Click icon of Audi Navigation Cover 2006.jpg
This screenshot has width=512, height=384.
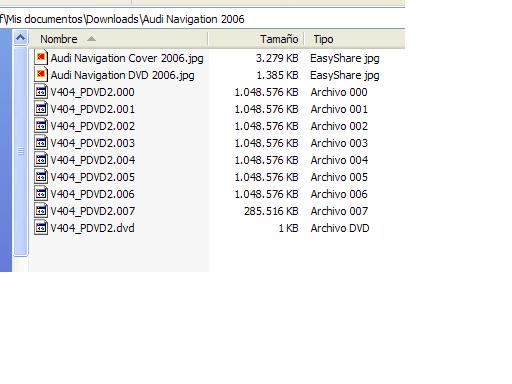pos(41,57)
